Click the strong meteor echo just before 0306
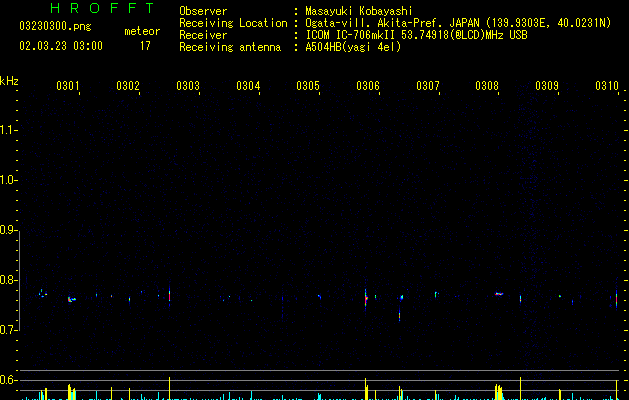The width and height of the screenshot is (629, 400). [x=366, y=298]
